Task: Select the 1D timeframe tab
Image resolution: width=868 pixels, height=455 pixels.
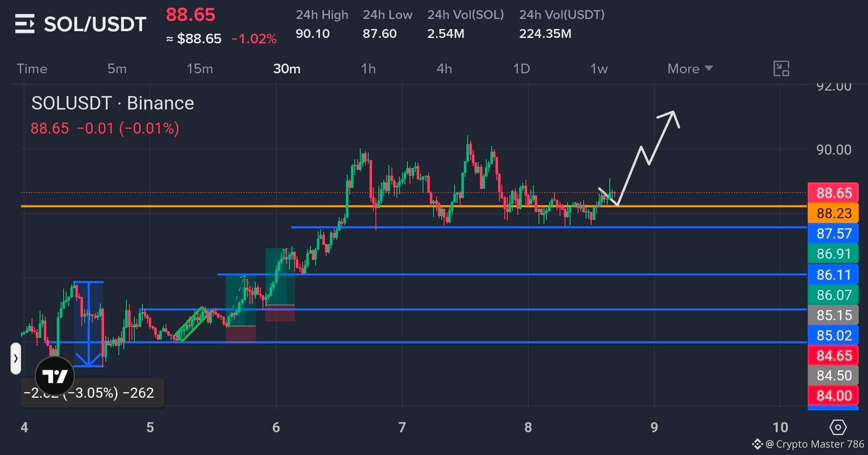Action: tap(521, 69)
